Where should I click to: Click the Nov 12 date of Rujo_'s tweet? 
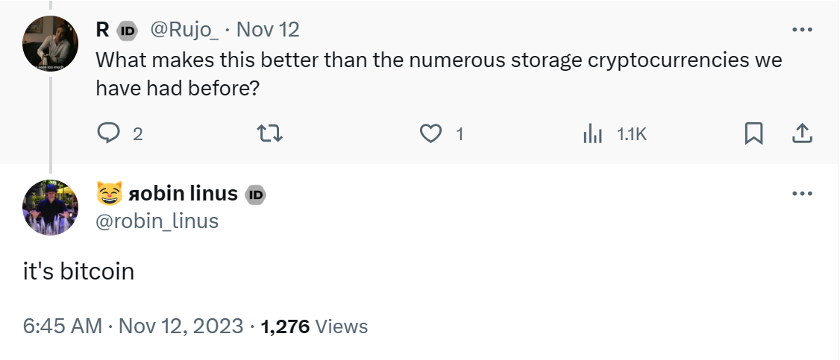pyautogui.click(x=268, y=29)
